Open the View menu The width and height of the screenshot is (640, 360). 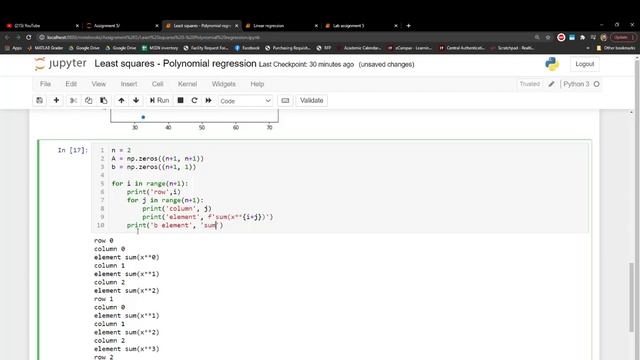(99, 84)
